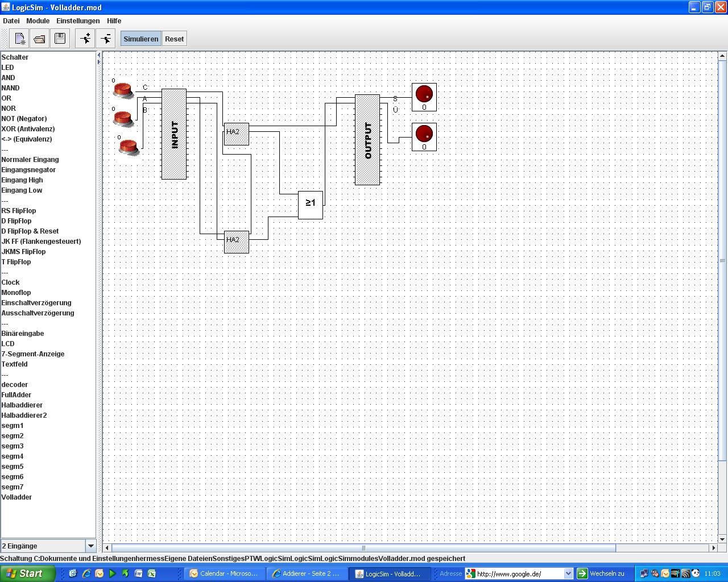Collapse the component panel with left arrow
The width and height of the screenshot is (728, 582).
click(98, 55)
